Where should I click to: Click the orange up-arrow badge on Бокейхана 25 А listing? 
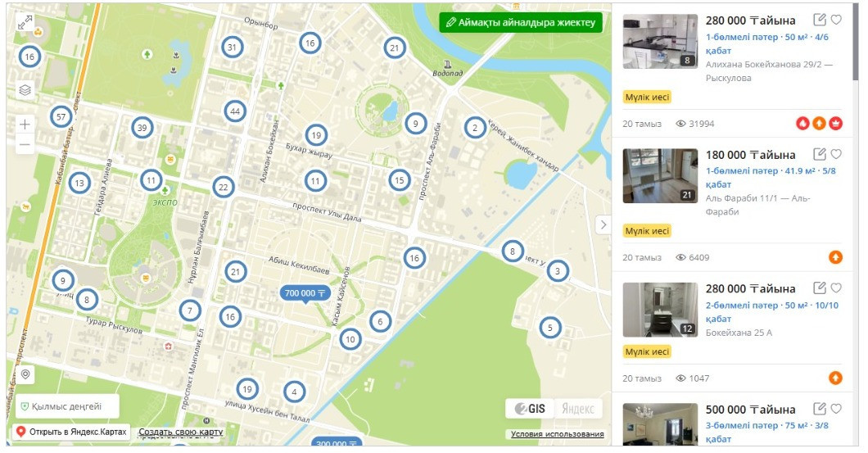835,378
